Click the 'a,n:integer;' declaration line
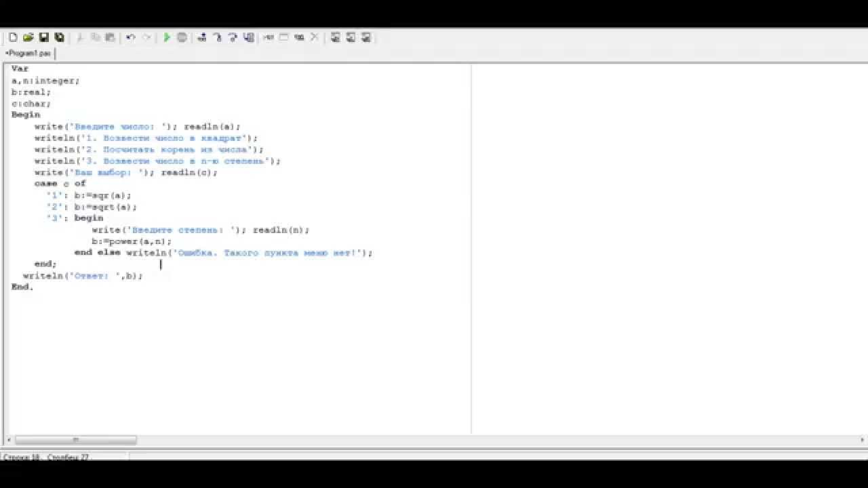Viewport: 868px width, 488px height. [45, 81]
